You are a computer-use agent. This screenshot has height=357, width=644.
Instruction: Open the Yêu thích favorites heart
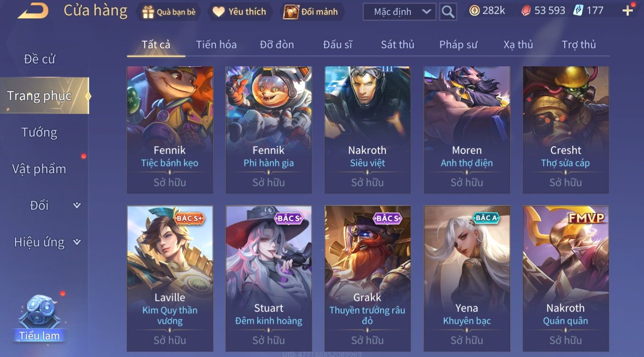click(239, 12)
